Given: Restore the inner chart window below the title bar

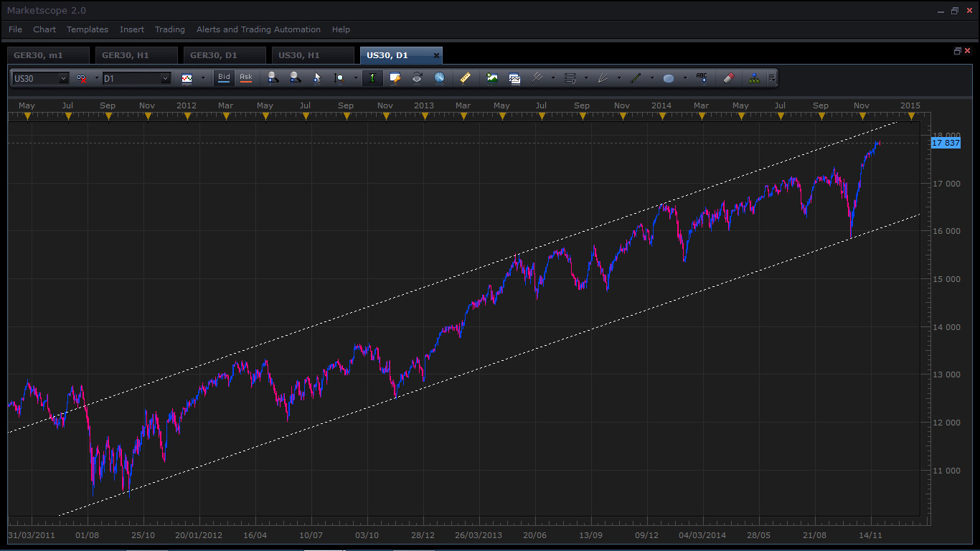Looking at the screenshot, I should click(957, 51).
